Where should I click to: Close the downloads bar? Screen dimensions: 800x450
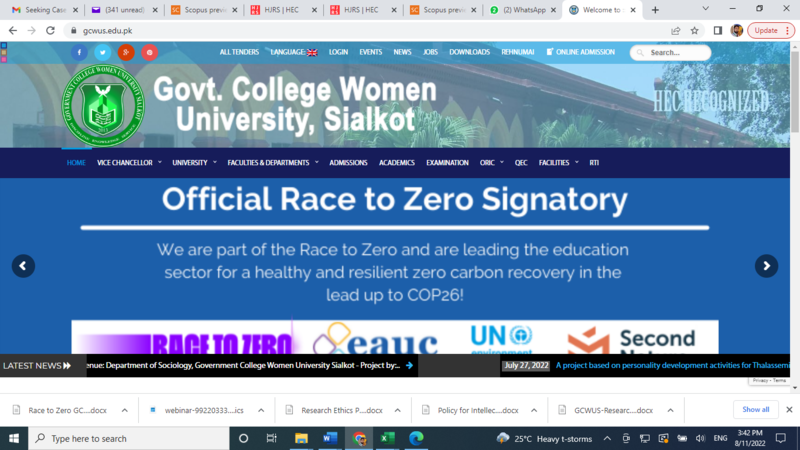coord(789,410)
